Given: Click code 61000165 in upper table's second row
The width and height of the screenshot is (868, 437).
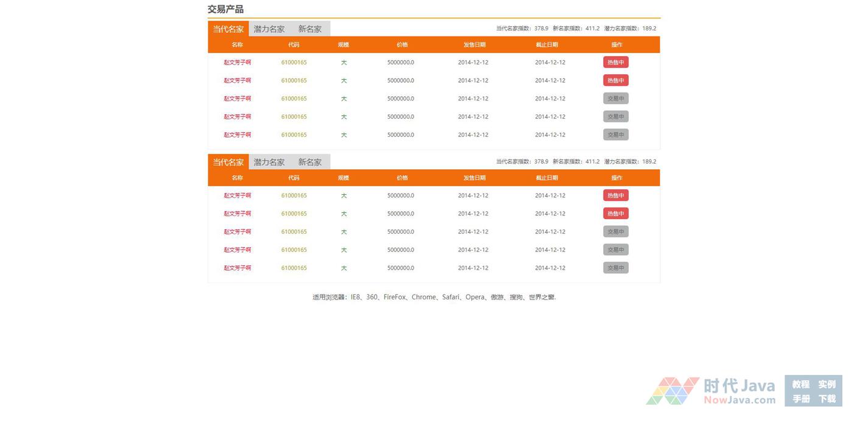Looking at the screenshot, I should pos(294,80).
